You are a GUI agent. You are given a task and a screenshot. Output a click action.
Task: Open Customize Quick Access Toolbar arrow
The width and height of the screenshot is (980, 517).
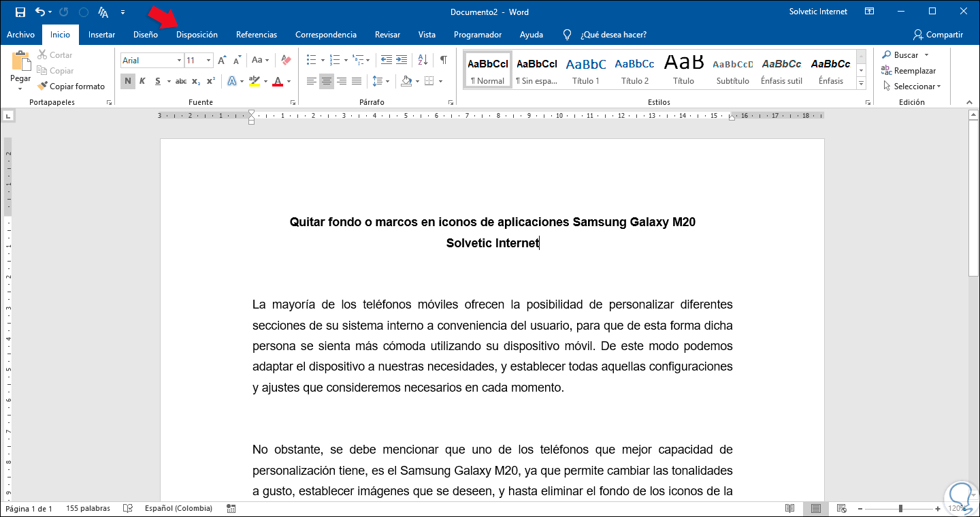pos(122,12)
